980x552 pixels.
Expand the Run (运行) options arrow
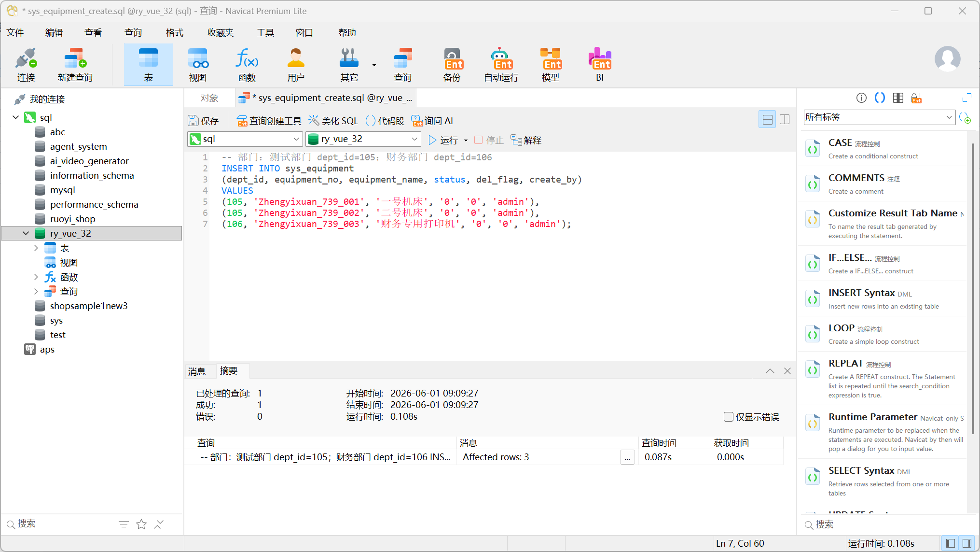pyautogui.click(x=466, y=141)
